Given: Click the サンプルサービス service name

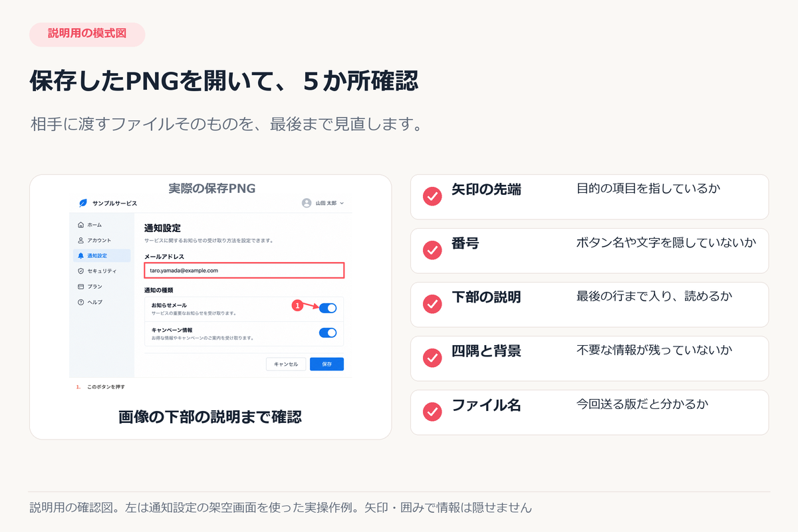Looking at the screenshot, I should pos(114,203).
